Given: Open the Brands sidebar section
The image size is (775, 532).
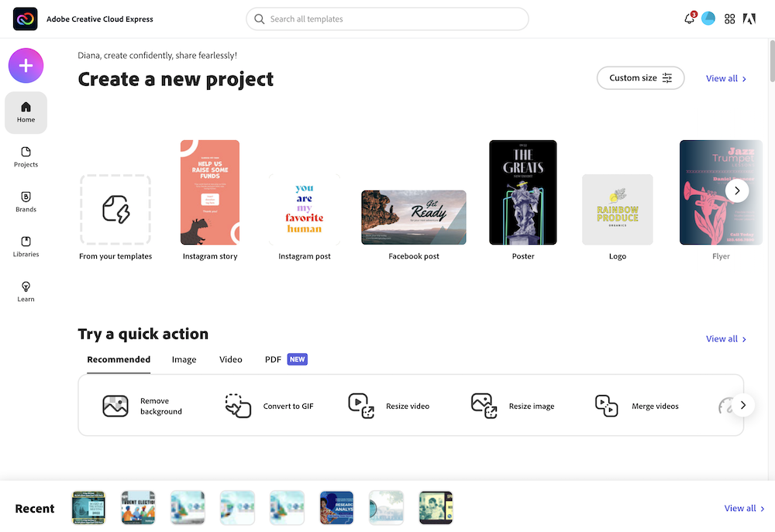Looking at the screenshot, I should [x=26, y=202].
